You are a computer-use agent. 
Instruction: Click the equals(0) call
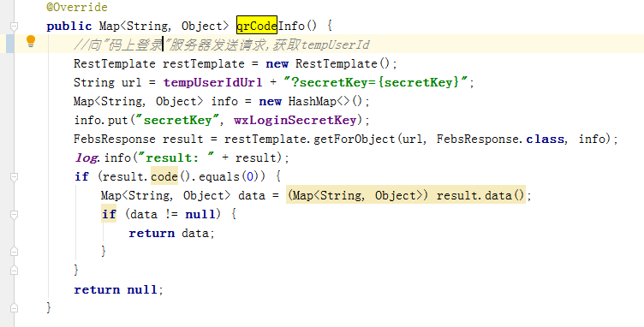point(230,177)
